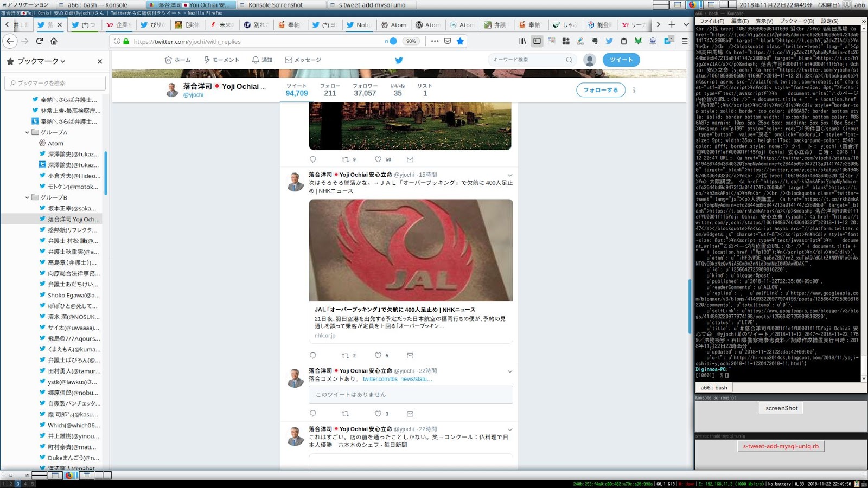
Task: Go to the ホーム Twitter nav item
Action: point(177,60)
